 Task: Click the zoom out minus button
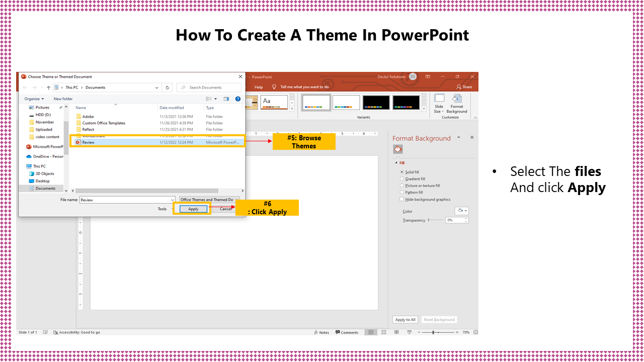pyautogui.click(x=419, y=332)
